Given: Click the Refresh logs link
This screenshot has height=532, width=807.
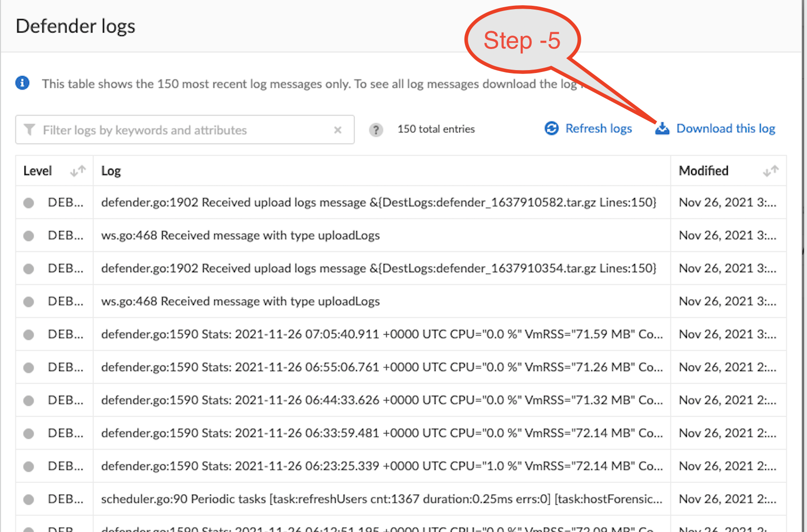Looking at the screenshot, I should coord(599,128).
